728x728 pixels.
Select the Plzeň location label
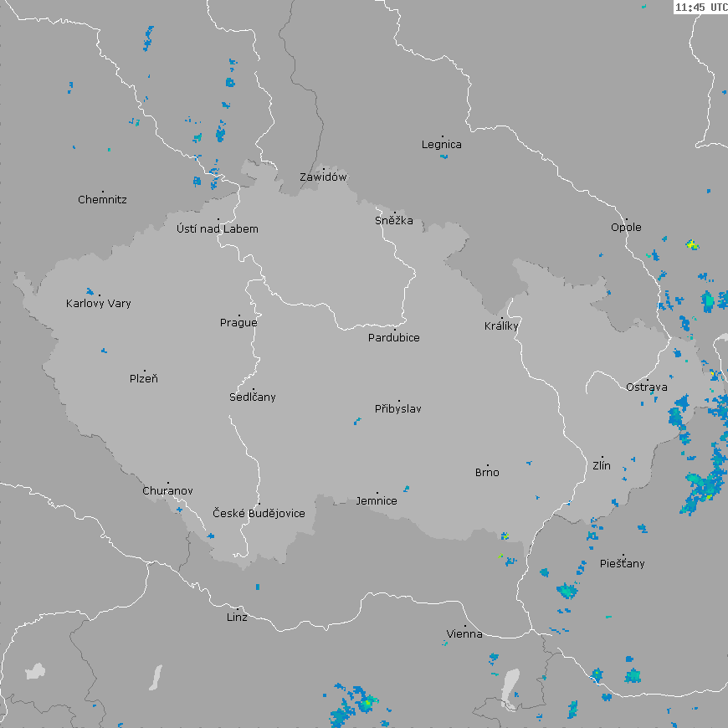[x=144, y=379]
